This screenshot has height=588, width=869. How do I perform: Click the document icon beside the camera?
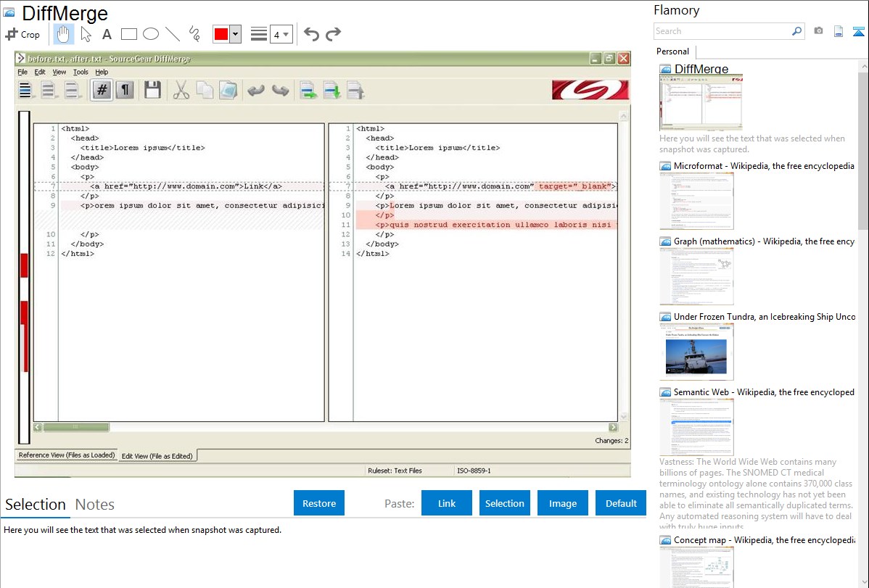tap(839, 31)
